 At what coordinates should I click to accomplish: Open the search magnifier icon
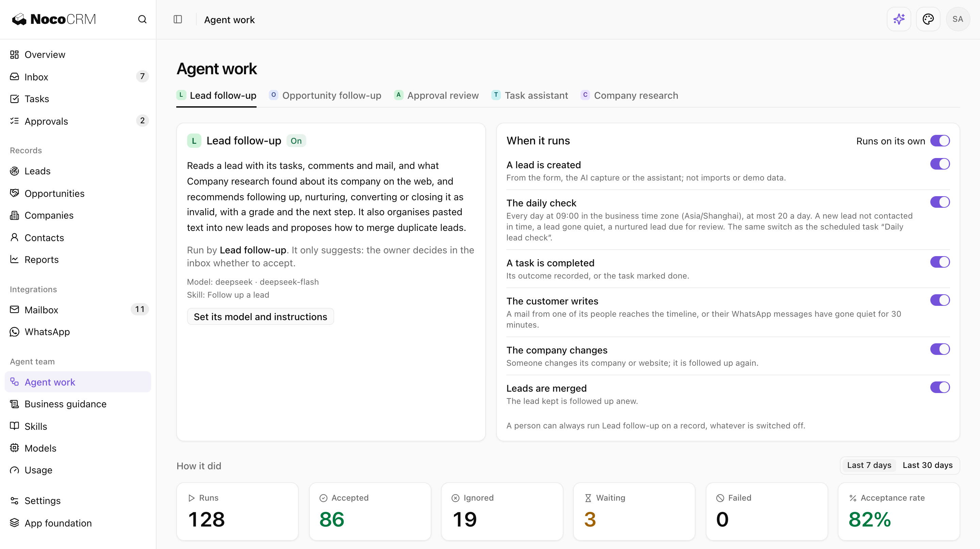(x=142, y=19)
